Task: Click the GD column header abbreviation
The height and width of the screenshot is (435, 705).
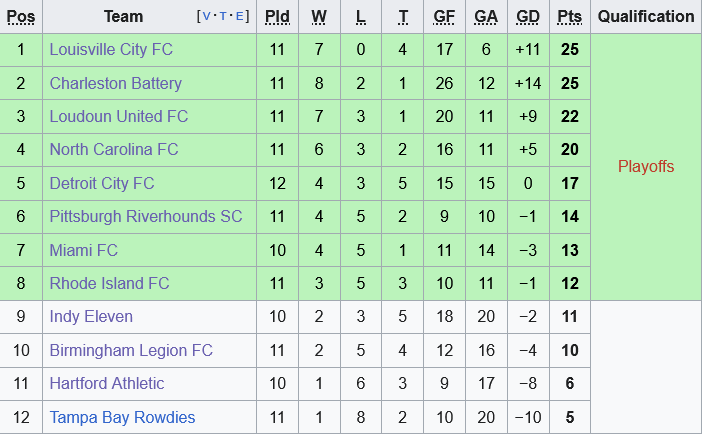Action: (527, 16)
